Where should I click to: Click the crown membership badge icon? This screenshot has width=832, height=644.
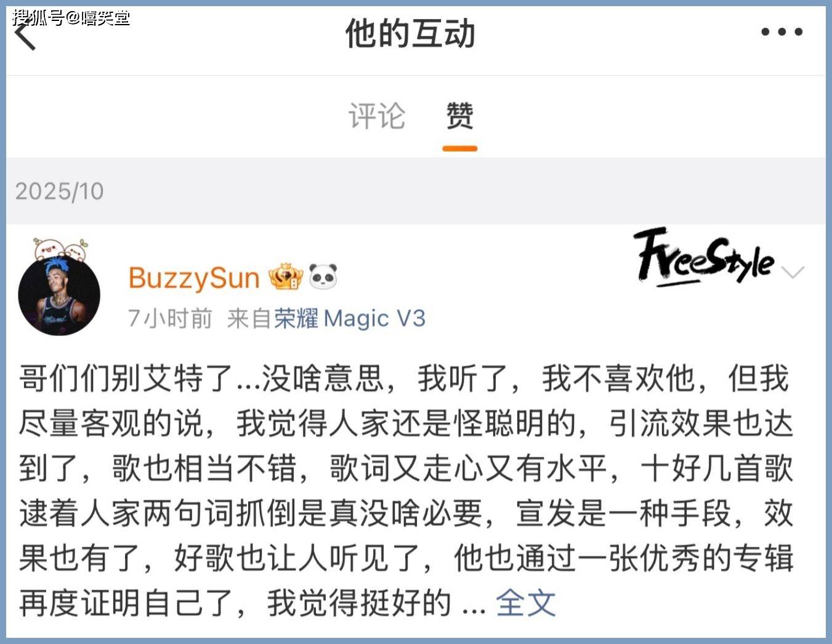coord(286,277)
